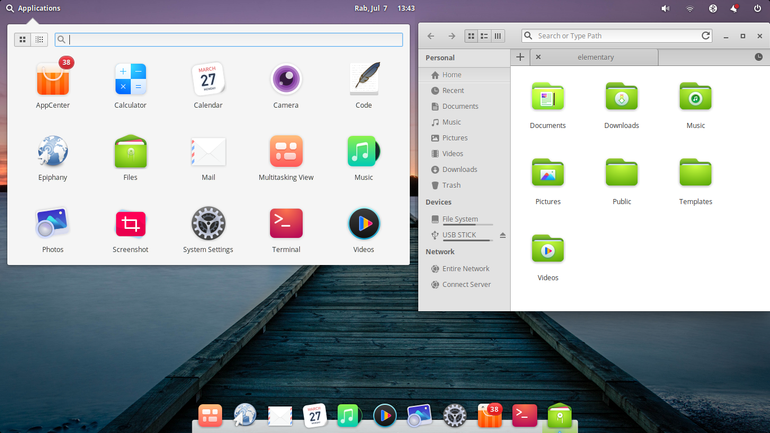Viewport: 770px width, 433px height.
Task: Open the Wi-Fi network indicator menu
Action: (689, 8)
